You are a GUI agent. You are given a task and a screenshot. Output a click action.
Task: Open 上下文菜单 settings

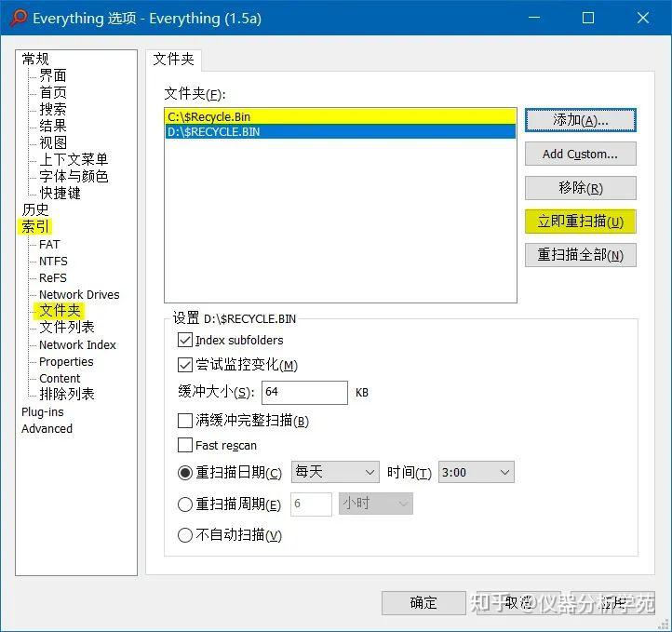74,159
